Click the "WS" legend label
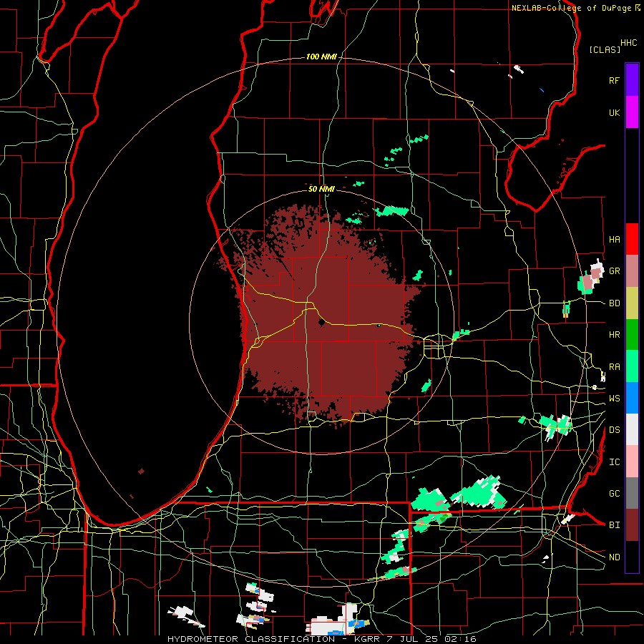Screen dimensions: 644x644 coord(614,398)
